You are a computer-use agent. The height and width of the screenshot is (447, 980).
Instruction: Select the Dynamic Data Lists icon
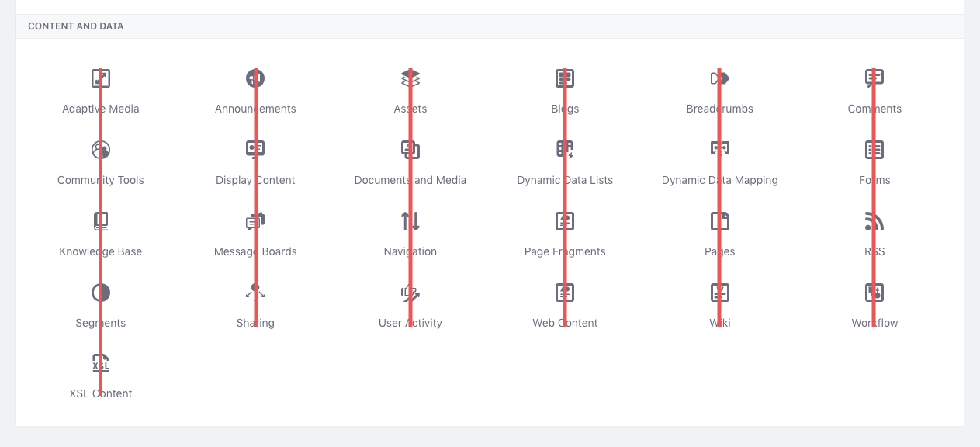click(565, 149)
